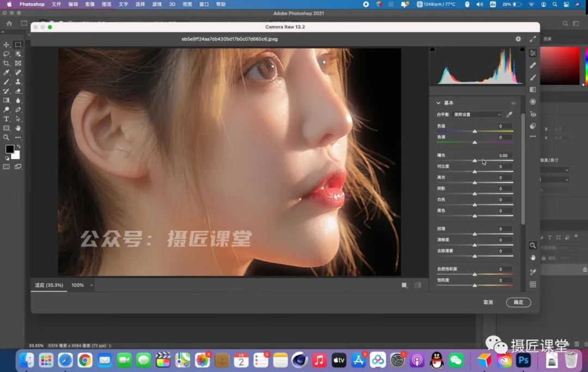Image resolution: width=588 pixels, height=372 pixels.
Task: Select the Camera Raw hand tool
Action: [x=532, y=257]
